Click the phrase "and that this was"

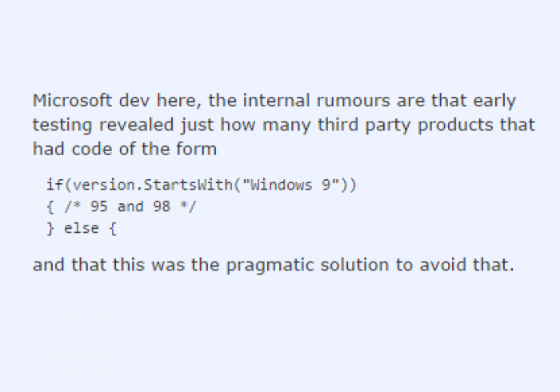pos(109,265)
